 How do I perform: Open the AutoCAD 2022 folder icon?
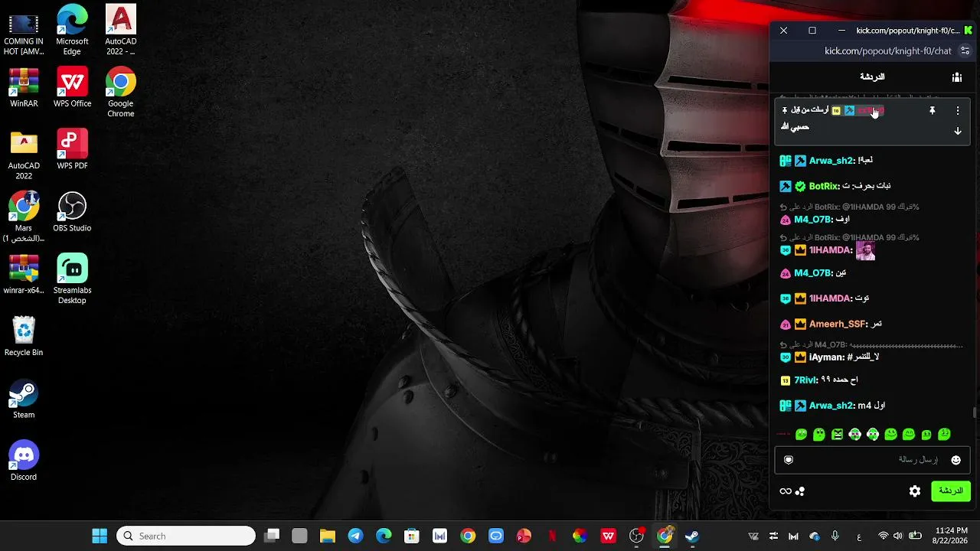tap(24, 155)
